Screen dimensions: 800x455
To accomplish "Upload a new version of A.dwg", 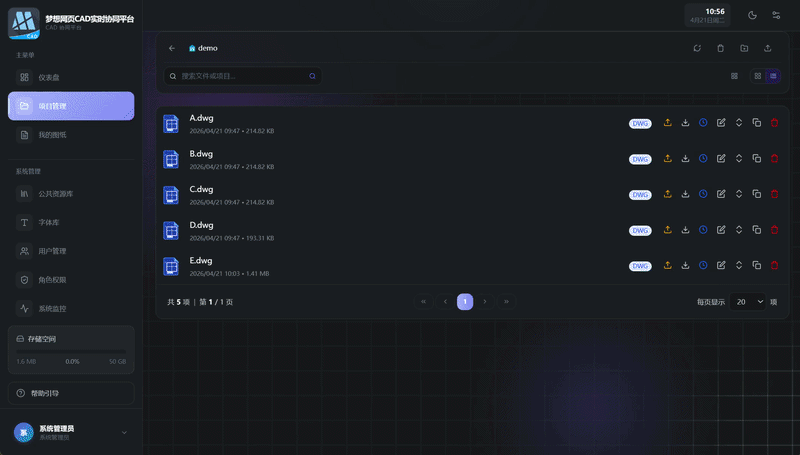I will 667,123.
